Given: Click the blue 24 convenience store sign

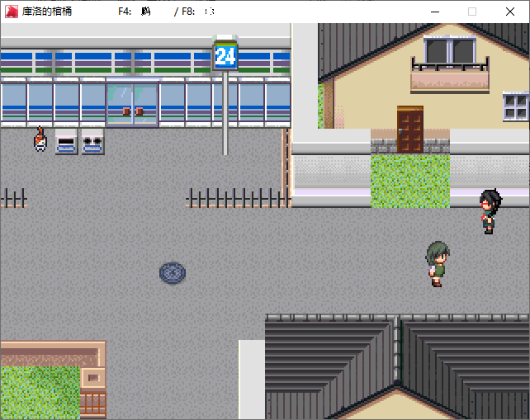Looking at the screenshot, I should pyautogui.click(x=225, y=56).
